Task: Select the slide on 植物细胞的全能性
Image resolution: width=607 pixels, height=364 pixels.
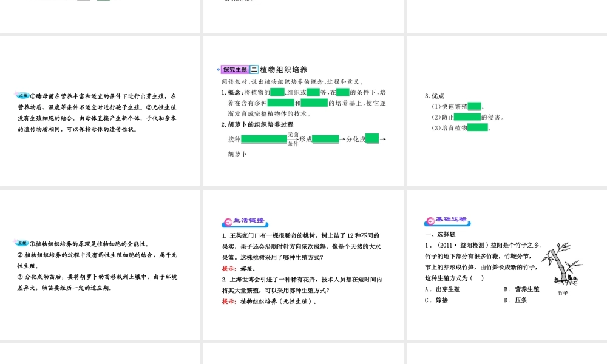Action: (100, 265)
